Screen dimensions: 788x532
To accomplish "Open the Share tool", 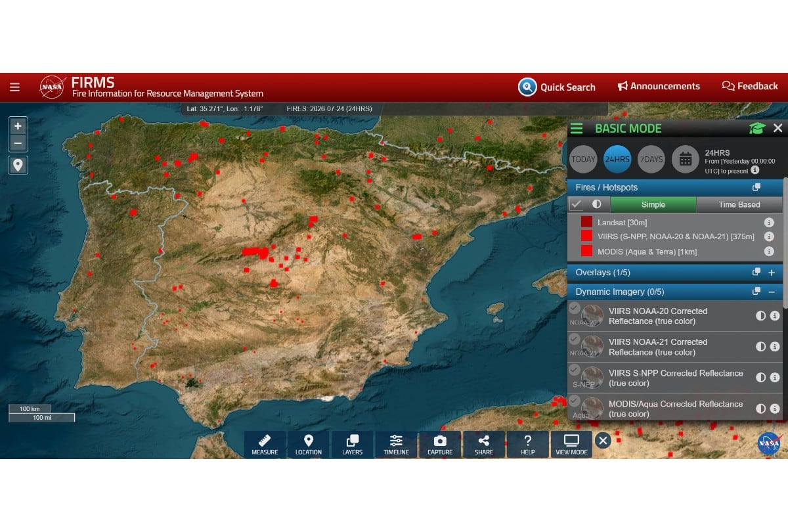I will 484,445.
